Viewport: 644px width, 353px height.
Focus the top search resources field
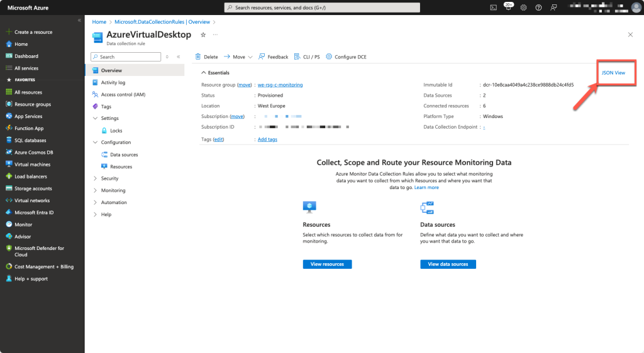click(x=322, y=8)
